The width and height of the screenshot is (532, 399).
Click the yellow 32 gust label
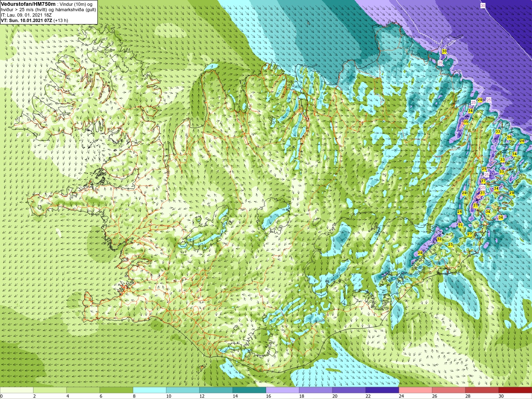coord(439,239)
